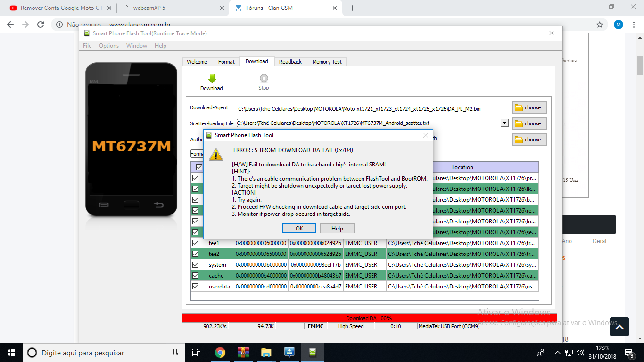Uncheck the userdata partition checkbox
Viewport: 644px width, 362px height.
(x=195, y=286)
